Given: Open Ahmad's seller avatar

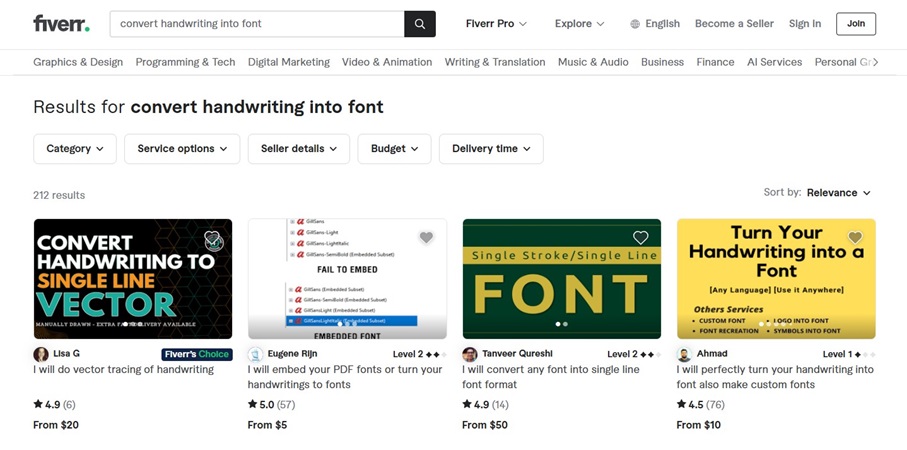Looking at the screenshot, I should [684, 354].
